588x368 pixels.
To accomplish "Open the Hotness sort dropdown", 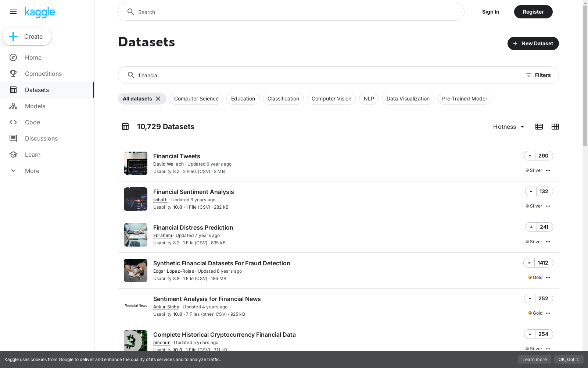I will click(x=509, y=127).
